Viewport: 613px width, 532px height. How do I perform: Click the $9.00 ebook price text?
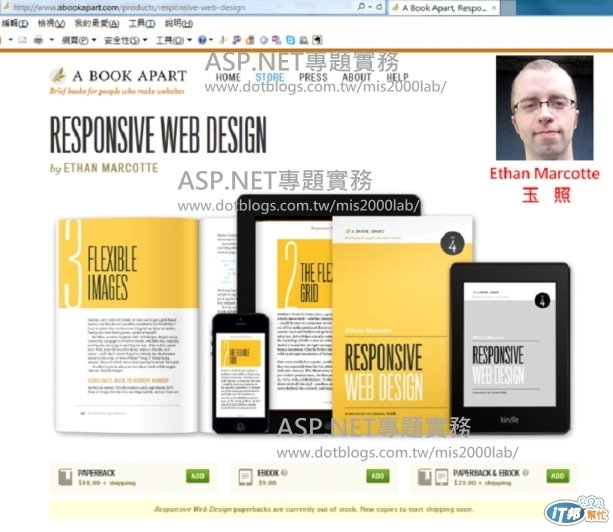point(267,483)
